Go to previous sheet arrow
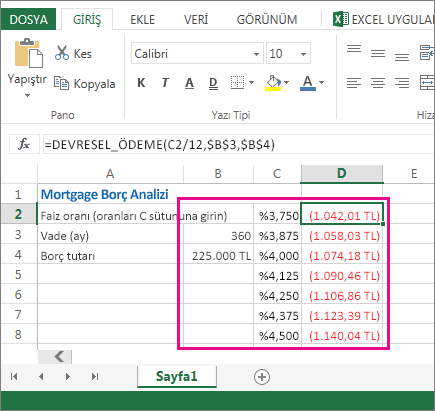 [x=41, y=377]
